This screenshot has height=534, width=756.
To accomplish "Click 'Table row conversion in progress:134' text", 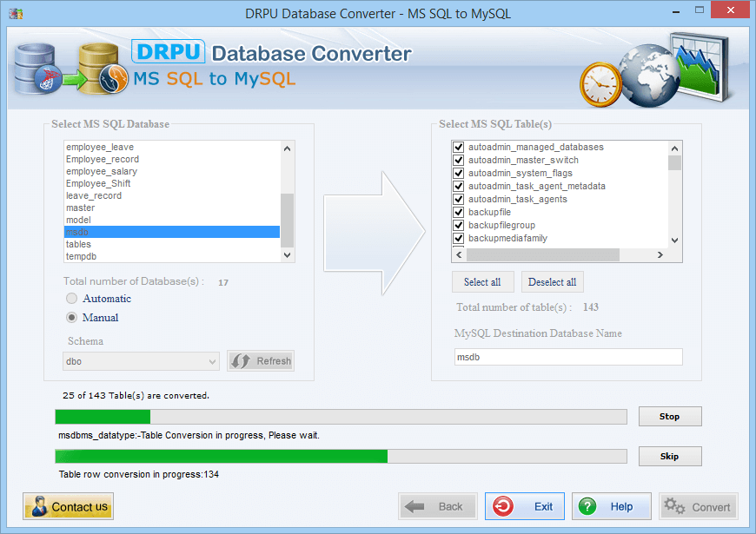I will (x=139, y=474).
